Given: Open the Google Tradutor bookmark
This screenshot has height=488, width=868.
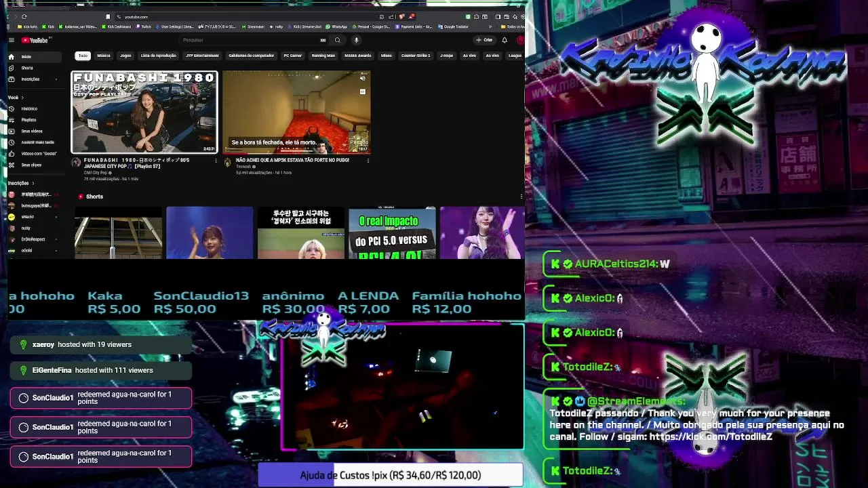Looking at the screenshot, I should point(454,27).
